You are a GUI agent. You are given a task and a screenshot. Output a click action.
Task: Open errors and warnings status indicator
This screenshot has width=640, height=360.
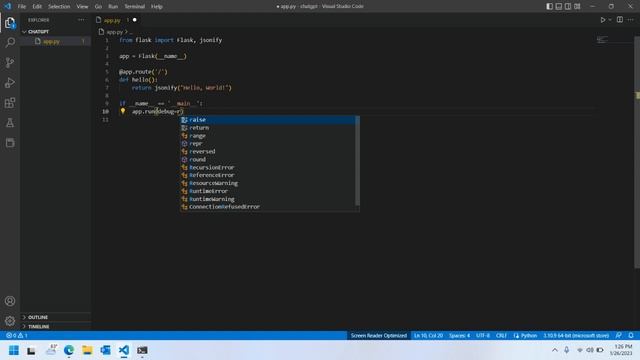coord(17,336)
